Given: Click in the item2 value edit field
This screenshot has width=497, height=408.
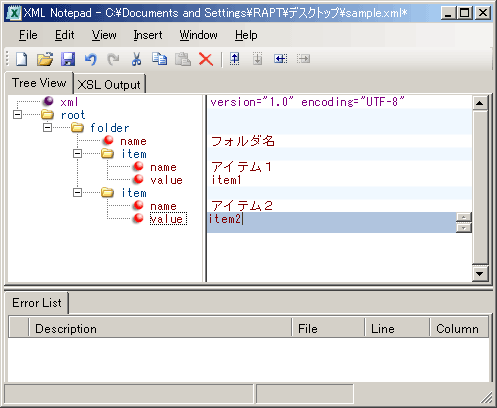Looking at the screenshot, I should (x=332, y=222).
